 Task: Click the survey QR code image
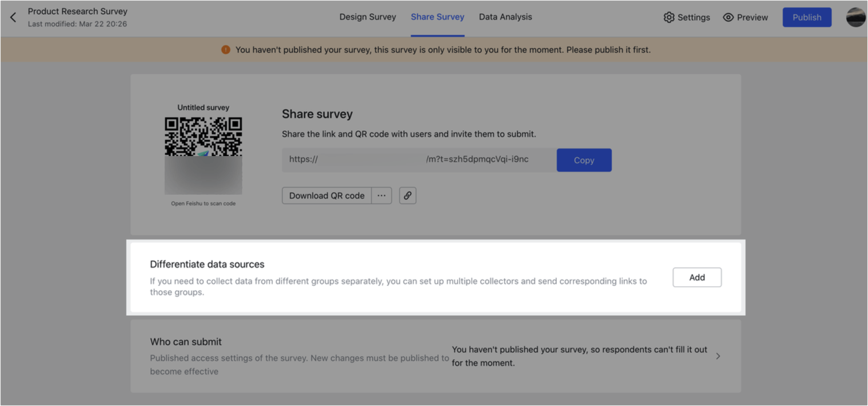pyautogui.click(x=203, y=156)
